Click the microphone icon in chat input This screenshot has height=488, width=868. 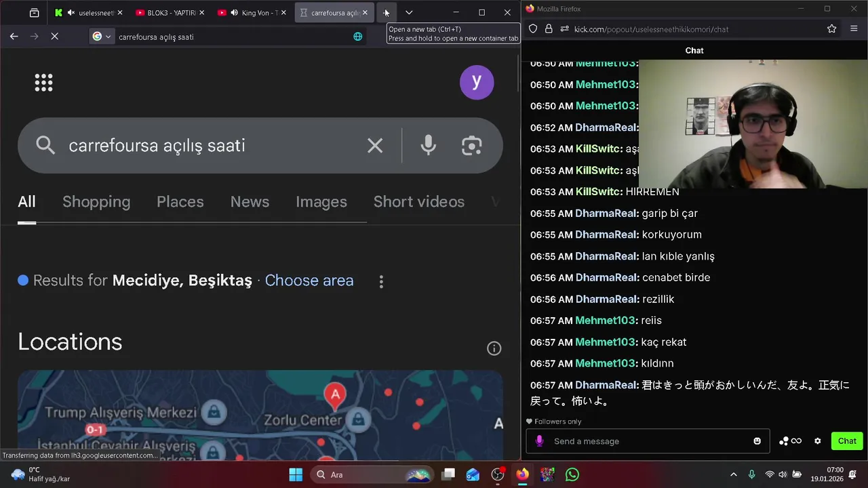(539, 441)
